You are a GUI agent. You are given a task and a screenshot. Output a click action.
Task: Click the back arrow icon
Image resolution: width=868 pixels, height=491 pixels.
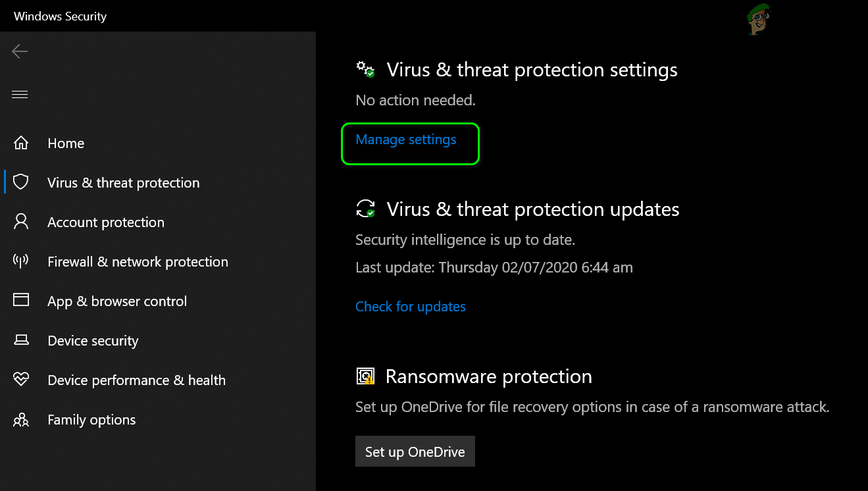[x=20, y=51]
